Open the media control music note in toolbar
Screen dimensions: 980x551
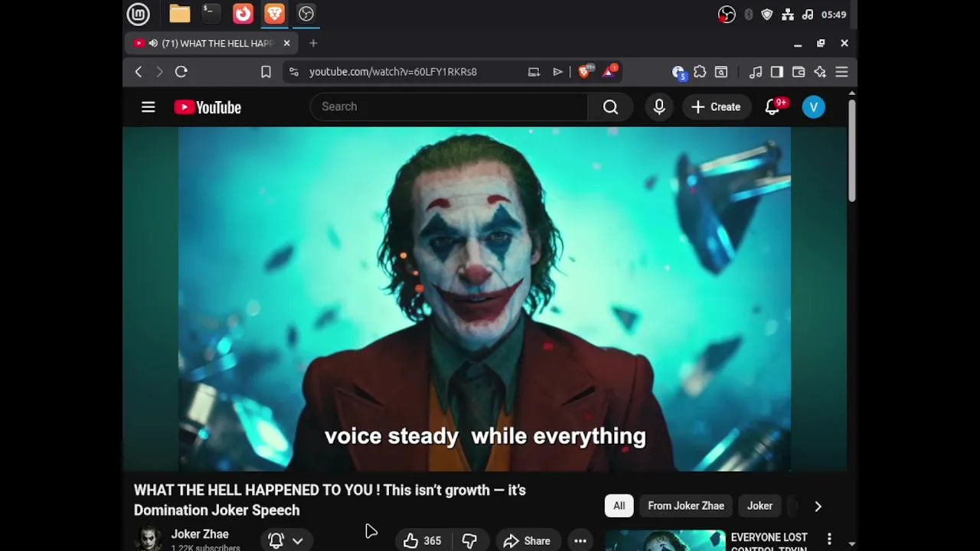[756, 72]
